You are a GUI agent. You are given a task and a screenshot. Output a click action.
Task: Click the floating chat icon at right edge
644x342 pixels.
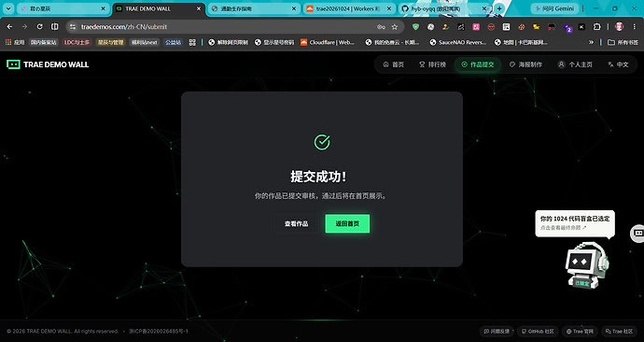pyautogui.click(x=637, y=233)
